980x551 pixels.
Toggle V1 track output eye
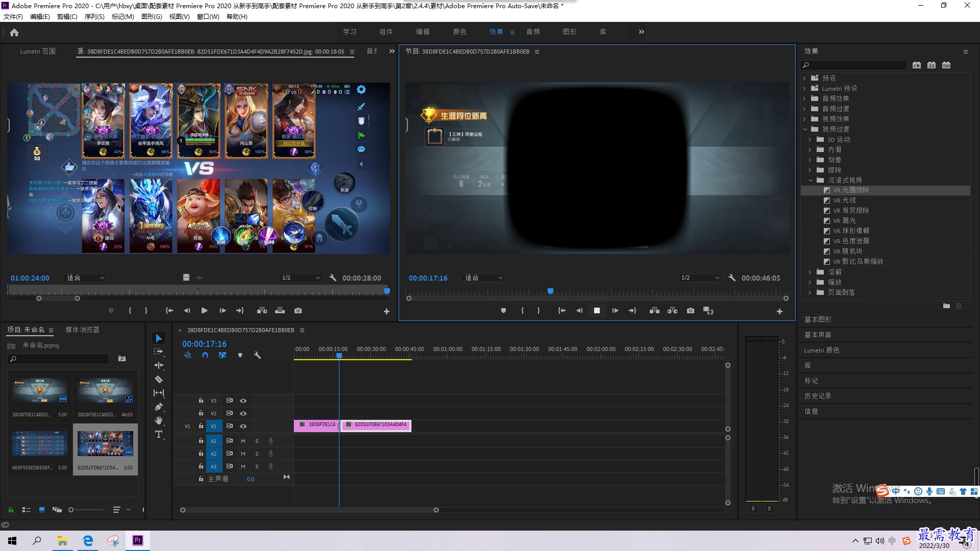tap(243, 426)
